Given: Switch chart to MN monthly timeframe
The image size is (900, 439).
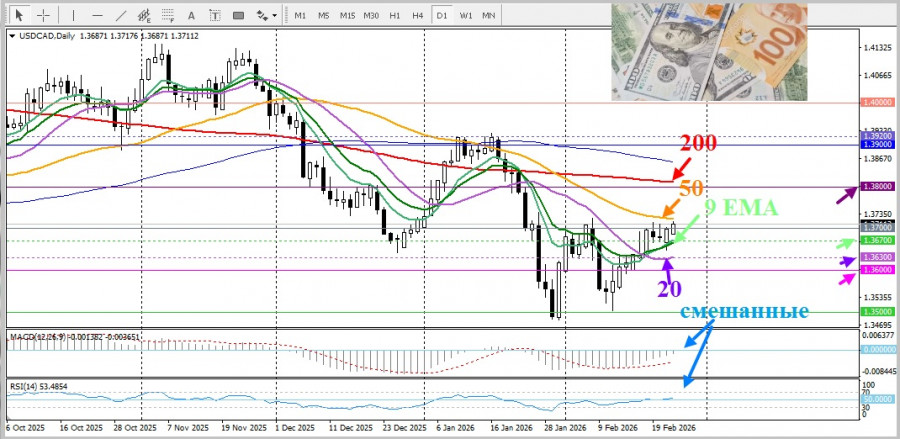Looking at the screenshot, I should [x=488, y=15].
